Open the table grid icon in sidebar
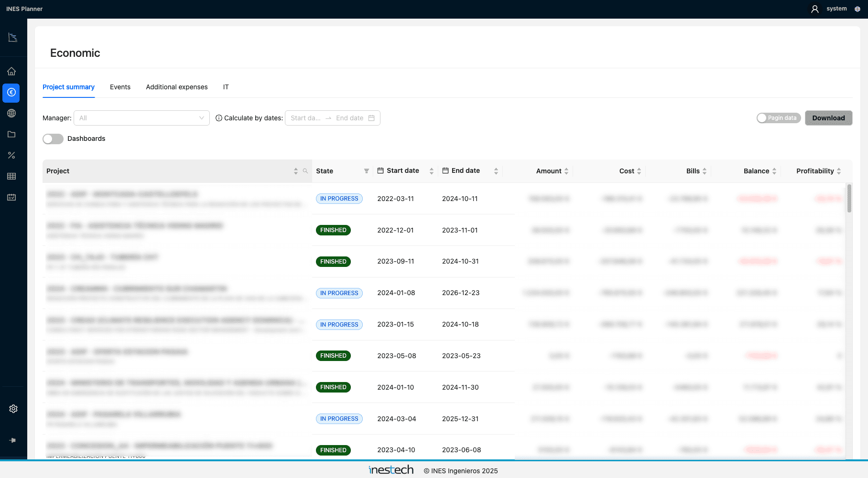The image size is (868, 478). click(x=11, y=176)
